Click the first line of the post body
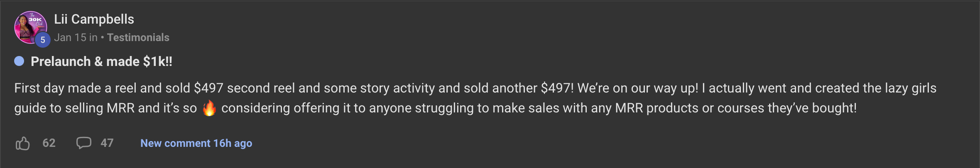The height and width of the screenshot is (168, 980). click(475, 88)
